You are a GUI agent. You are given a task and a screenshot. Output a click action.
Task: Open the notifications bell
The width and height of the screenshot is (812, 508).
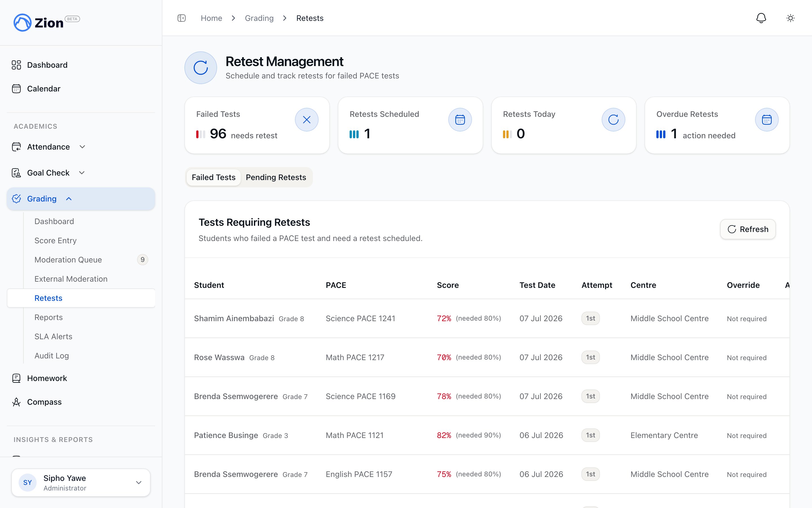tap(761, 18)
